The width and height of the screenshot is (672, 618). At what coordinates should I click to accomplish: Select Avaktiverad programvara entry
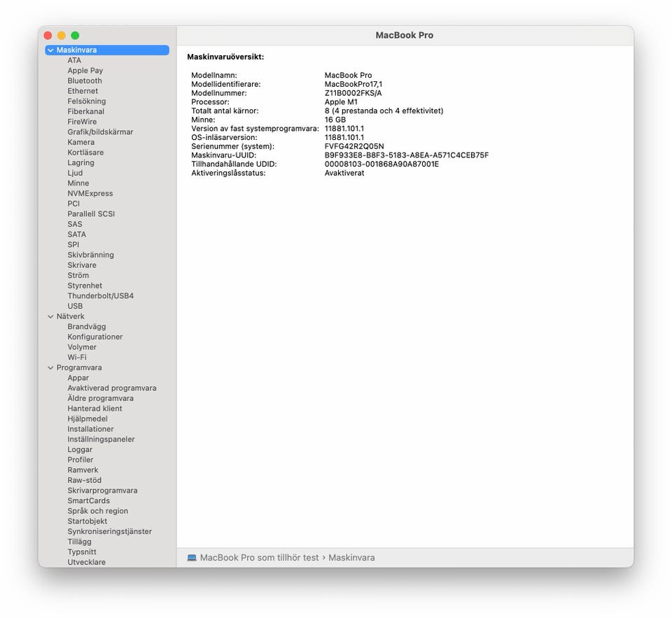click(112, 388)
